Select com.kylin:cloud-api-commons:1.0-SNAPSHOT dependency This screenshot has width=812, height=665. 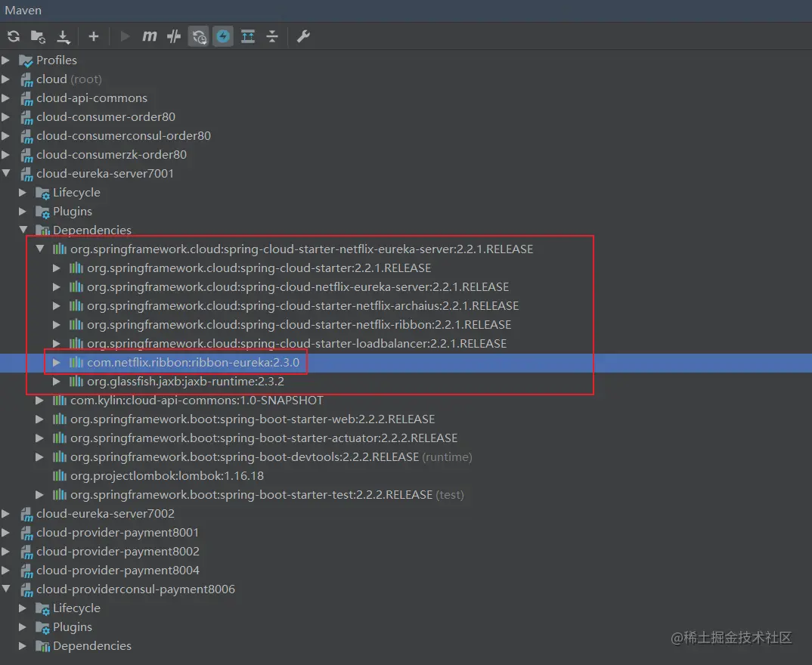(197, 400)
